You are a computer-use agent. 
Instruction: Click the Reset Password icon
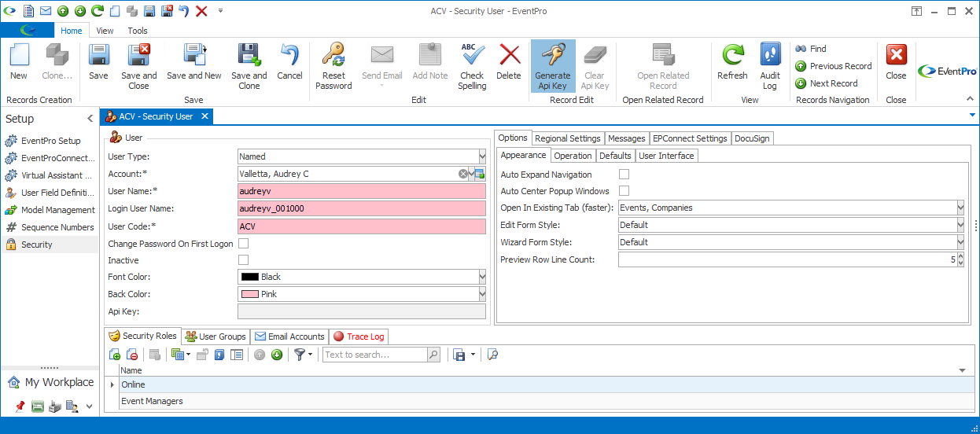pos(333,55)
